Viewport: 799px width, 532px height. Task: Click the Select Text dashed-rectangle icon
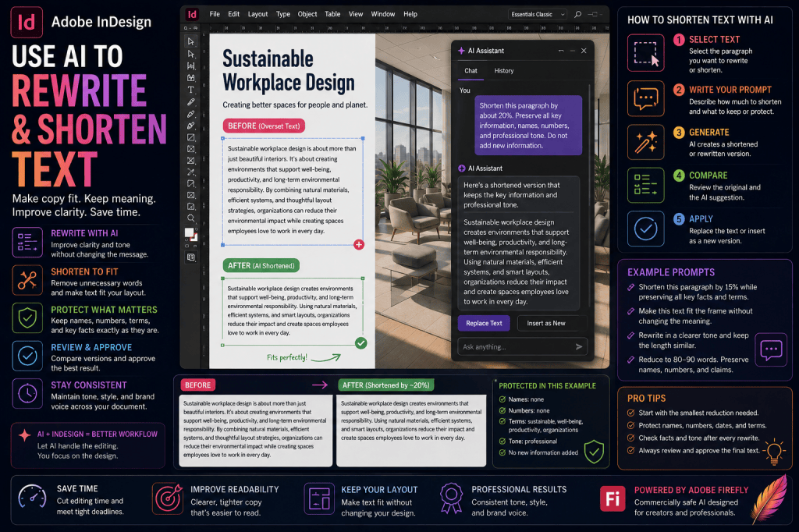pyautogui.click(x=645, y=52)
